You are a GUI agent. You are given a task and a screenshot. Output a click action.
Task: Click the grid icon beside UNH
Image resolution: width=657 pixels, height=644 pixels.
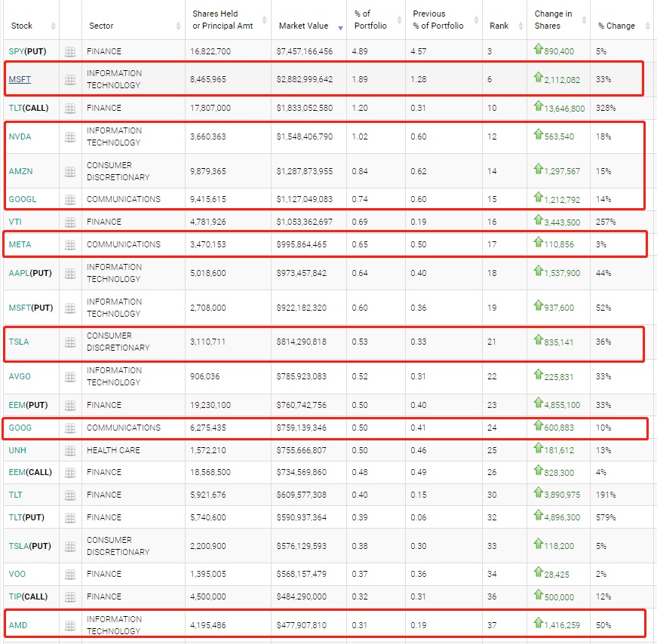point(70,451)
